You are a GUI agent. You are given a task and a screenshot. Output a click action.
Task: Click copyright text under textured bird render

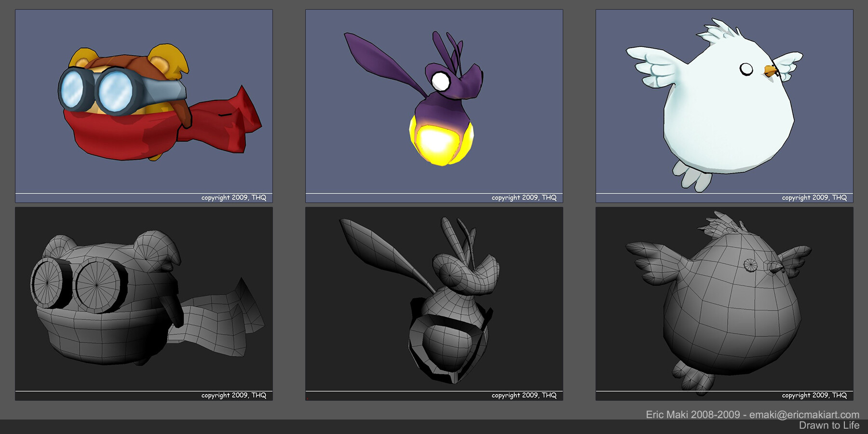[x=814, y=198]
